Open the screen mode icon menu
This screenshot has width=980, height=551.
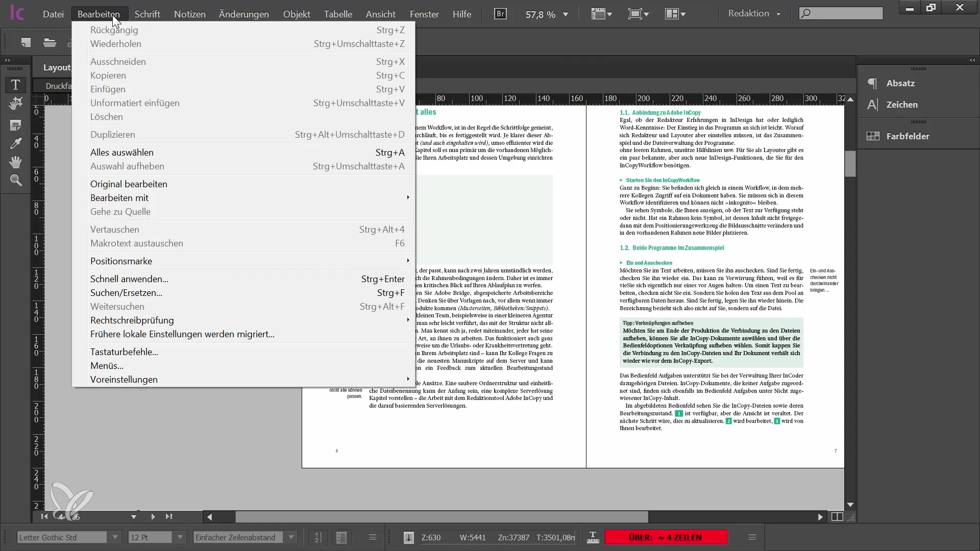click(x=638, y=14)
